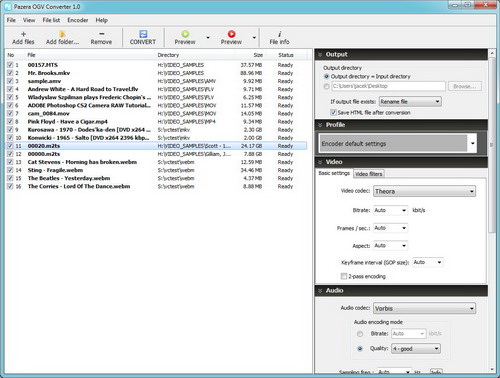Select Cat Stevens - Morning has broken.webm
Image resolution: width=500 pixels, height=378 pixels.
click(x=156, y=162)
